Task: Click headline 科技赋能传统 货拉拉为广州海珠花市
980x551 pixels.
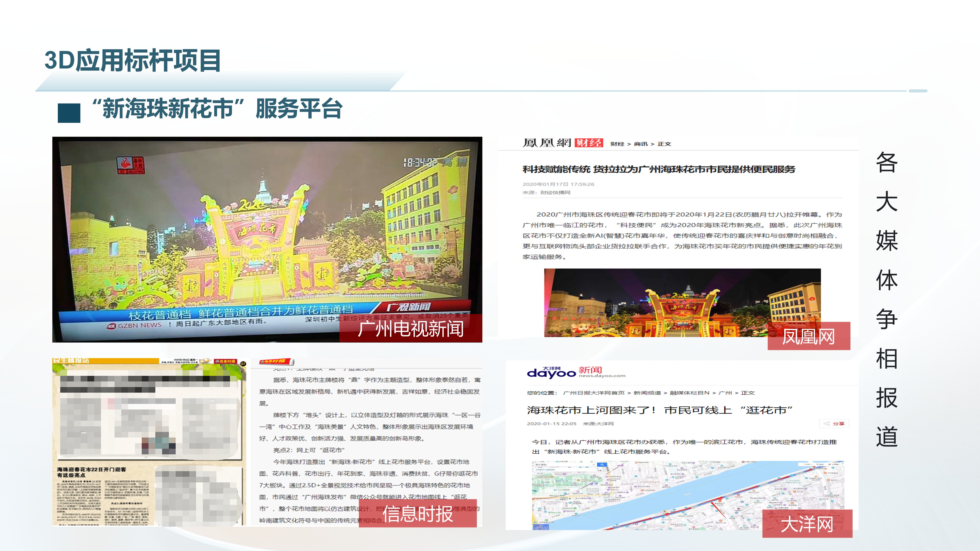Action: point(659,169)
